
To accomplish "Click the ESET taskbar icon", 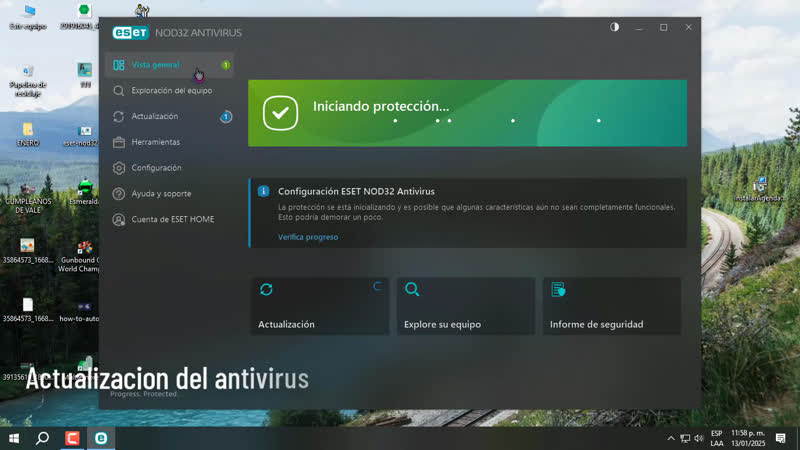I will pyautogui.click(x=101, y=438).
